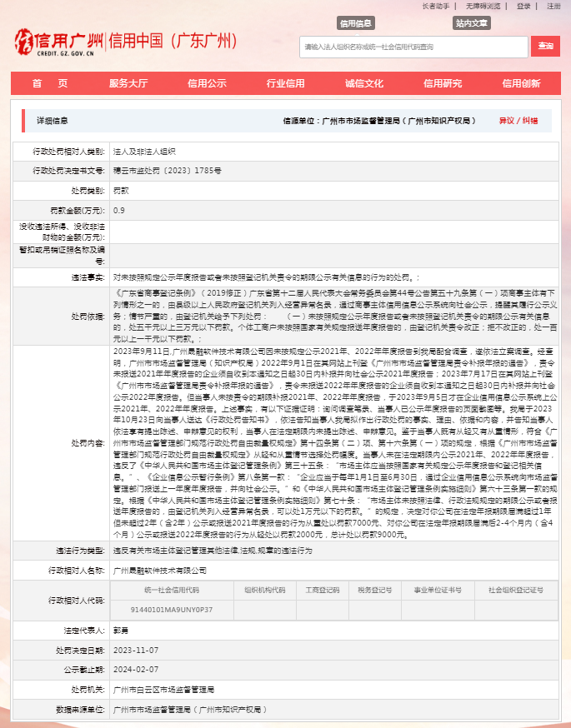Image resolution: width=571 pixels, height=728 pixels.
Task: Click the 工商登记码 column header
Action: point(323,590)
